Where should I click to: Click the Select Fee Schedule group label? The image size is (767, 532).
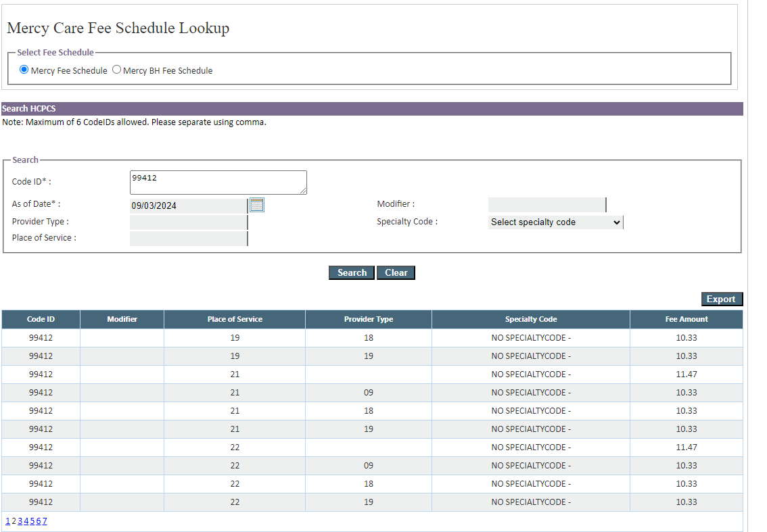[55, 52]
